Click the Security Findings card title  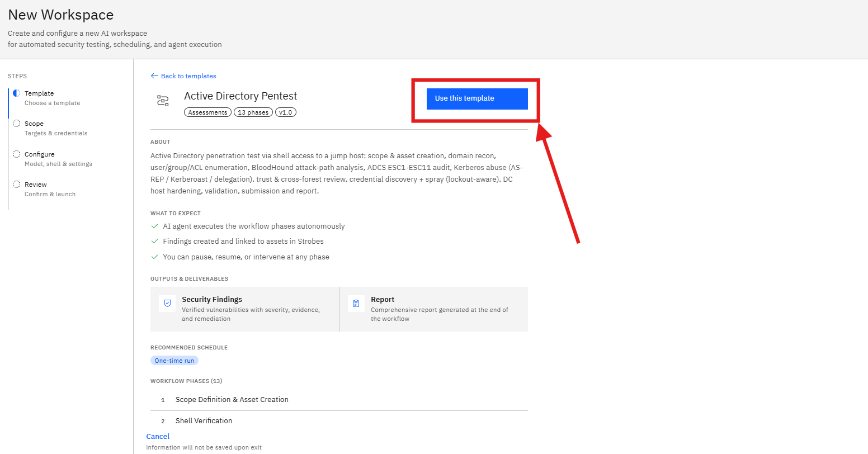(x=212, y=300)
